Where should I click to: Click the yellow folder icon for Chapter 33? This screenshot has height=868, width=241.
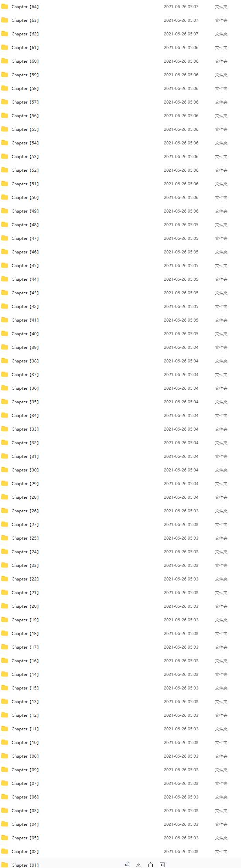(x=5, y=429)
